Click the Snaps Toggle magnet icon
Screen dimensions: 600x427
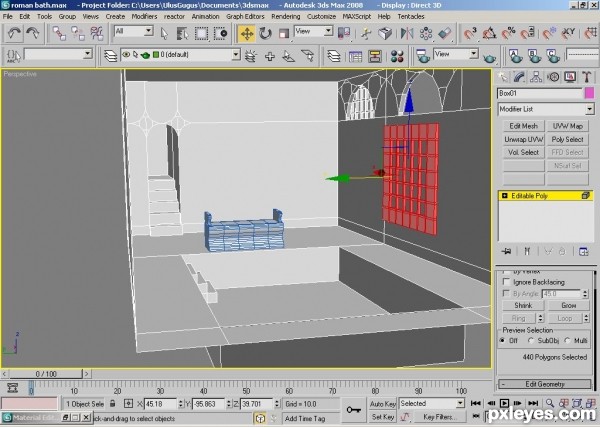pyautogui.click(x=470, y=34)
